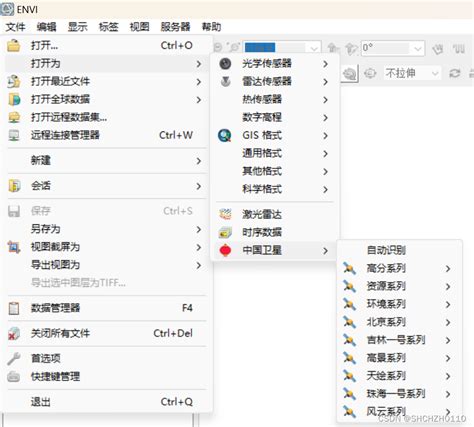
Task: Click the 快捷键管理 keyboard icon
Action: (14, 377)
